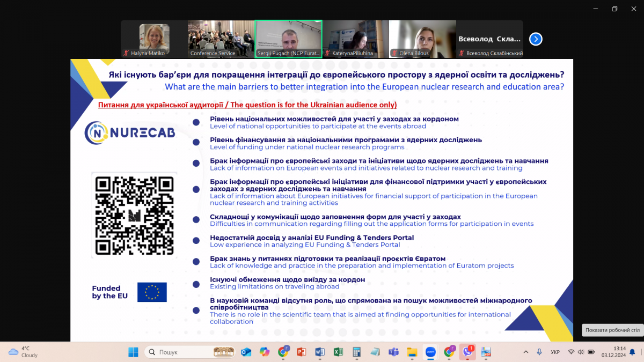Select Halyna Matiko's video thumbnail
644x362 pixels.
[154, 39]
